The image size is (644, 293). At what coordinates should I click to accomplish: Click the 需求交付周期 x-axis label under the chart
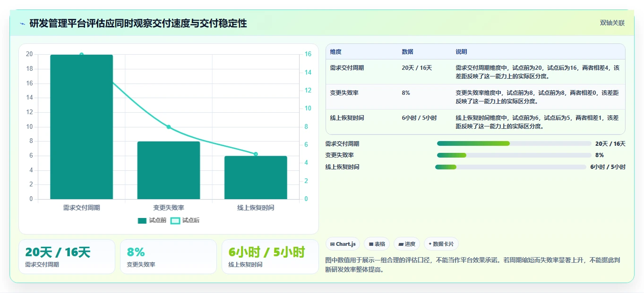coord(82,208)
